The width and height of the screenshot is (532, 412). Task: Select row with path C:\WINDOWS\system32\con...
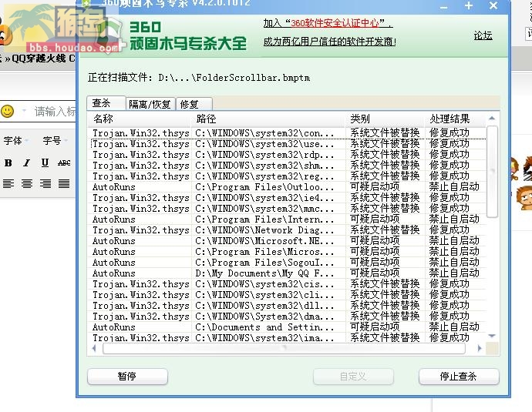point(287,133)
